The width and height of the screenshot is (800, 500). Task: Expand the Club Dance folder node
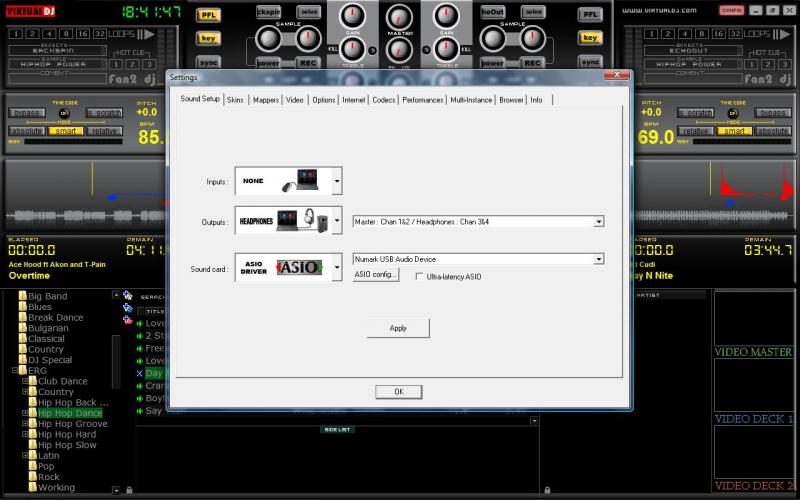(24, 381)
